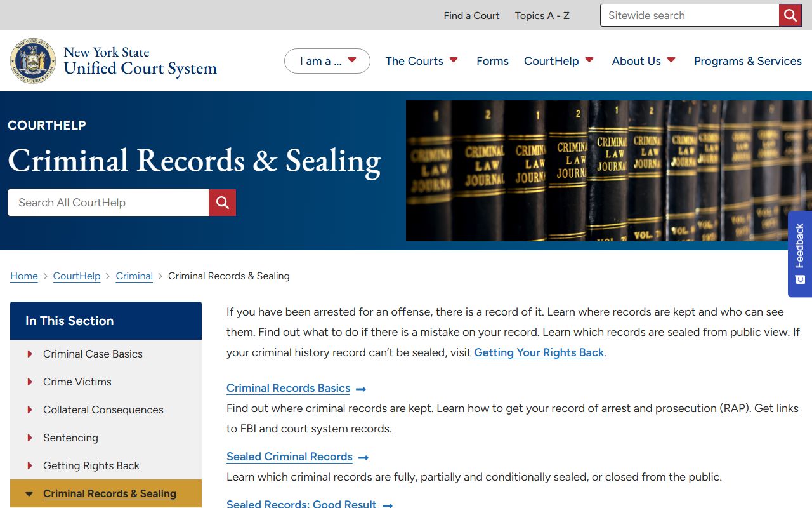Click the Sitewide search input field
The image size is (812, 508).
coord(690,15)
